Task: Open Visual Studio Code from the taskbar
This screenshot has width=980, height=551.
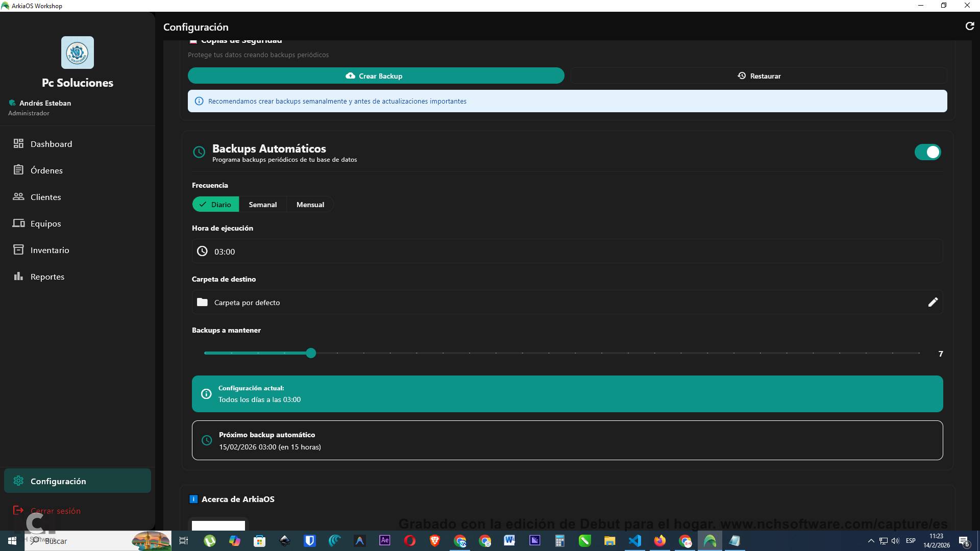Action: [x=634, y=541]
